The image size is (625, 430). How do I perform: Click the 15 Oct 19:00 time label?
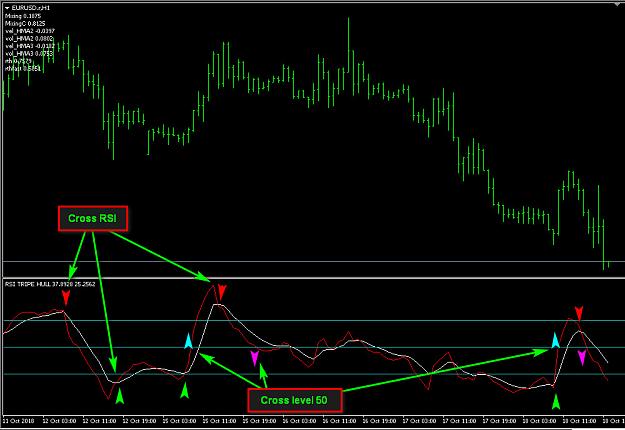coord(259,421)
